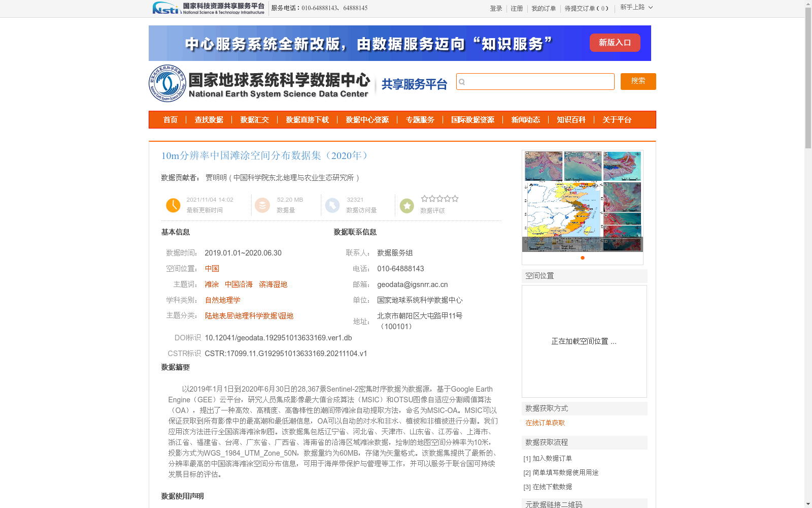Click the data visits icon
Image resolution: width=812 pixels, height=508 pixels.
(332, 205)
